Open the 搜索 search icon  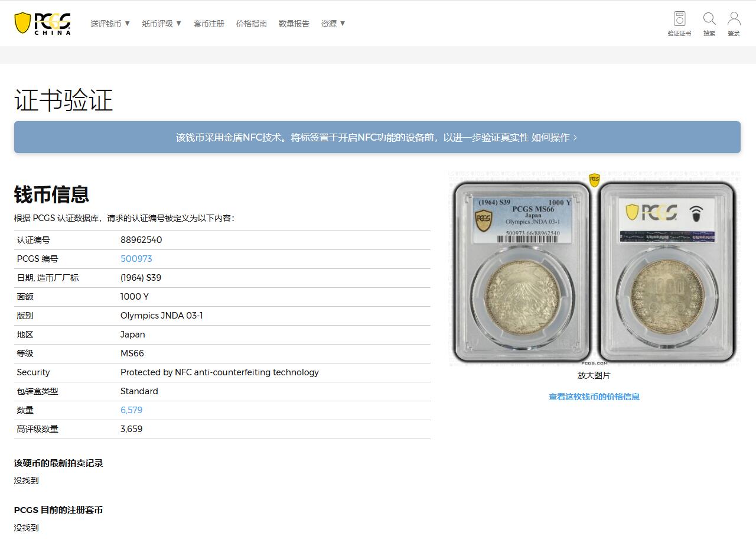point(709,24)
